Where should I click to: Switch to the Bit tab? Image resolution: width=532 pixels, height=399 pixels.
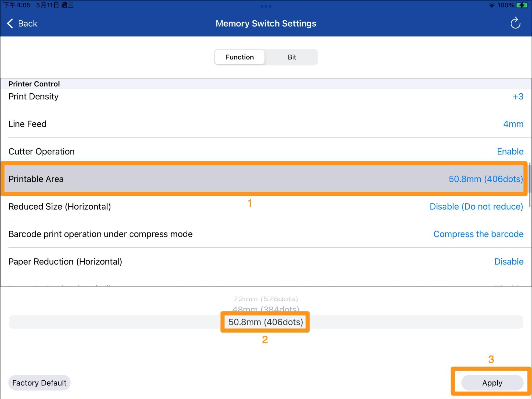(292, 57)
